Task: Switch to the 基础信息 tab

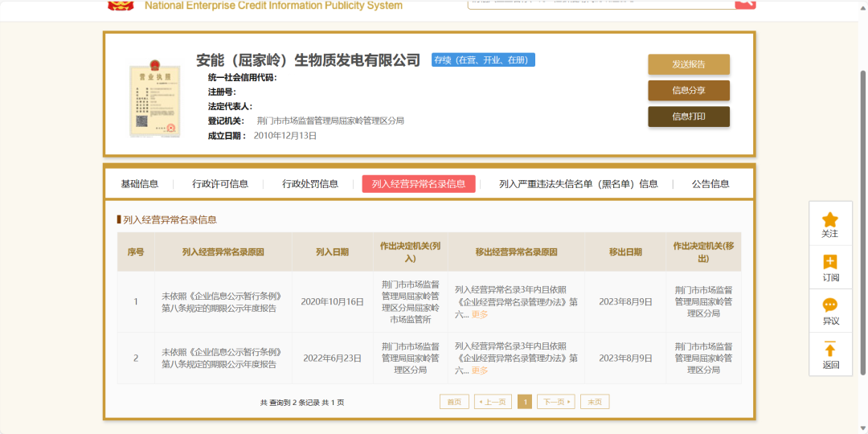Action: click(x=140, y=184)
